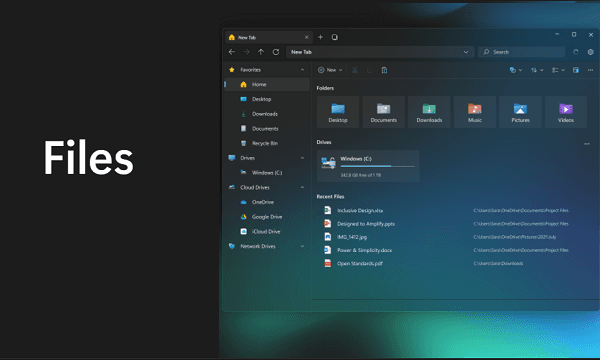Open iCloud Drive in the sidebar
This screenshot has height=360, width=600.
(267, 231)
